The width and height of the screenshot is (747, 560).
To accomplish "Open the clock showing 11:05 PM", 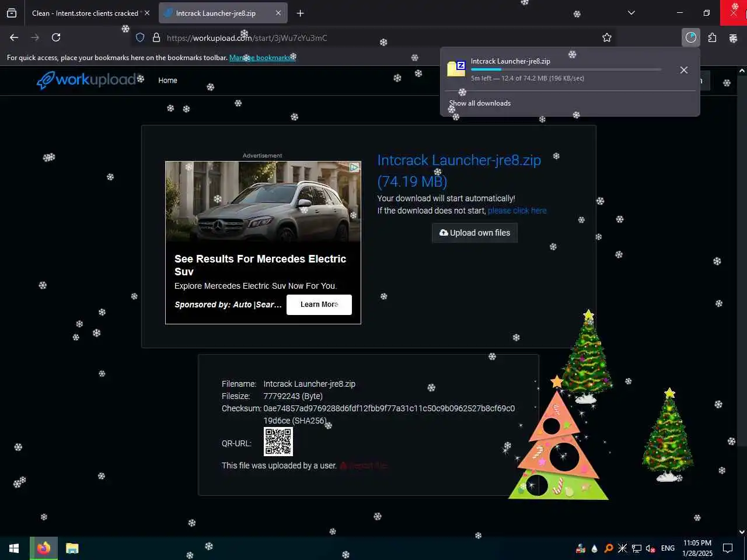I will [697, 548].
